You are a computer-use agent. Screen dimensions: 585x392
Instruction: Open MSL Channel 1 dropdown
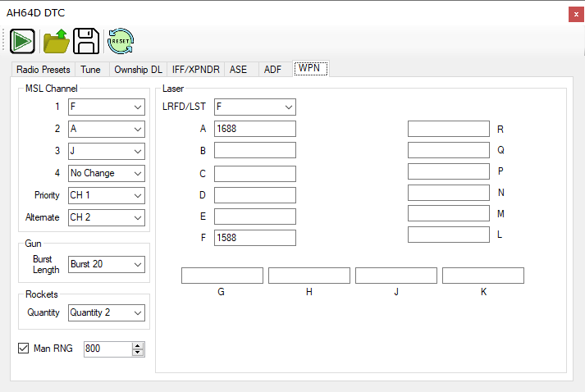click(107, 107)
